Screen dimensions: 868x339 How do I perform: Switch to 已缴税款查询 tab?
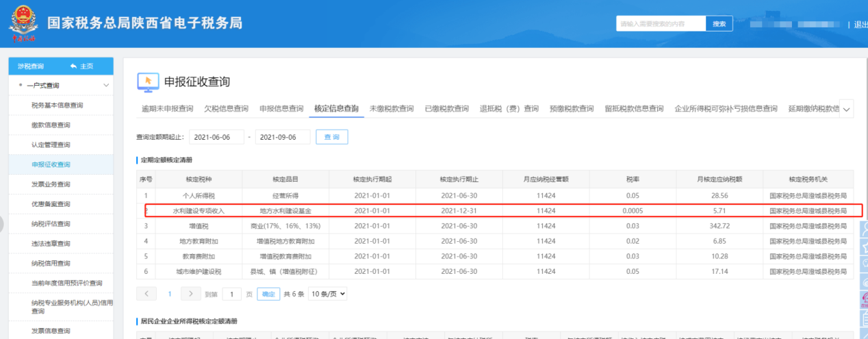[446, 109]
